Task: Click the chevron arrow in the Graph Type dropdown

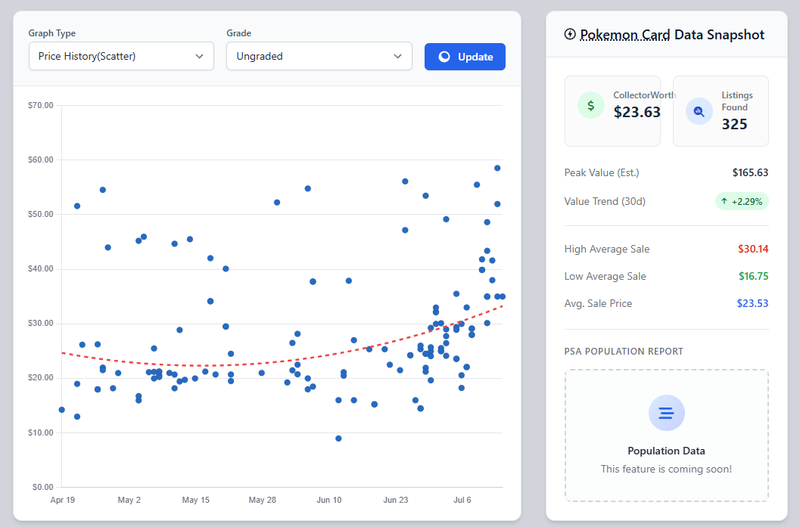Action: [199, 56]
